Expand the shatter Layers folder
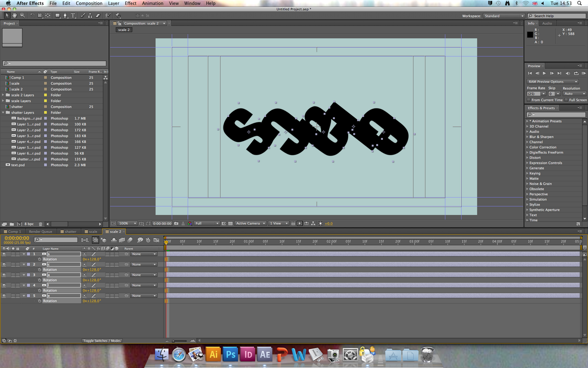 (3, 113)
